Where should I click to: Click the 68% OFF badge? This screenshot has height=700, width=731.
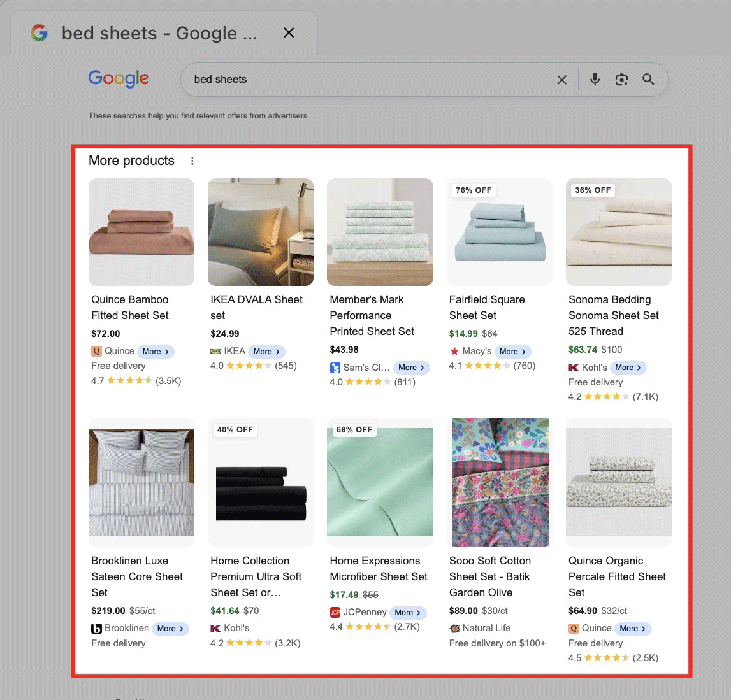tap(354, 430)
